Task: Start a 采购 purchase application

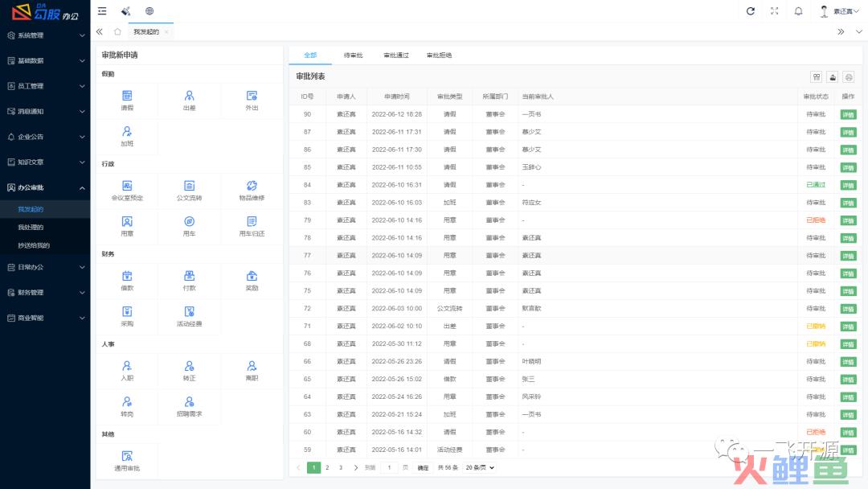Action: tap(127, 317)
